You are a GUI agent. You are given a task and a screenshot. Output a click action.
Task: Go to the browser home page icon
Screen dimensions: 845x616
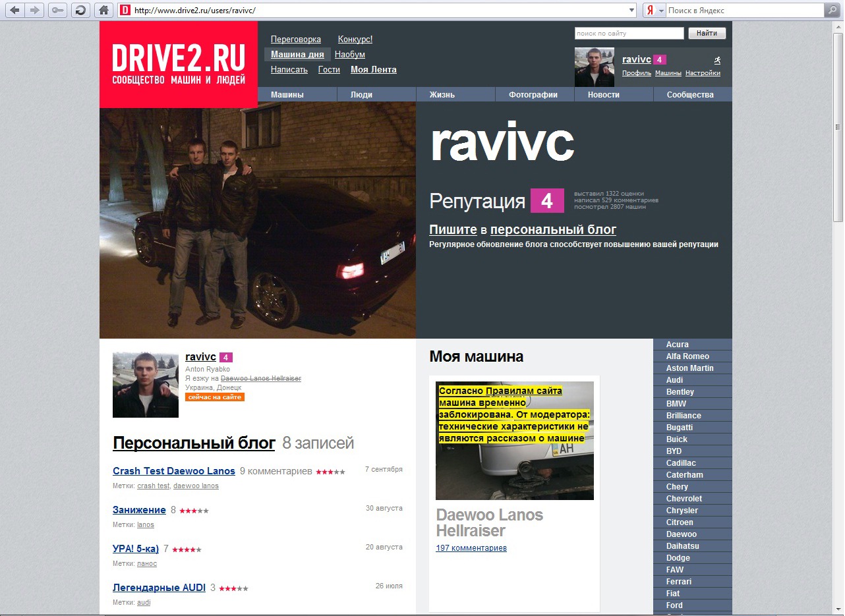click(103, 10)
